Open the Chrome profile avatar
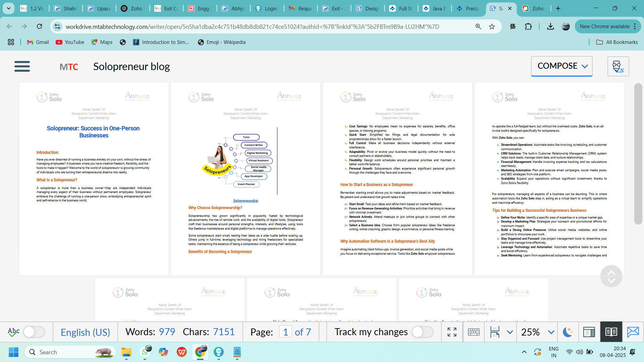 pyautogui.click(x=566, y=26)
